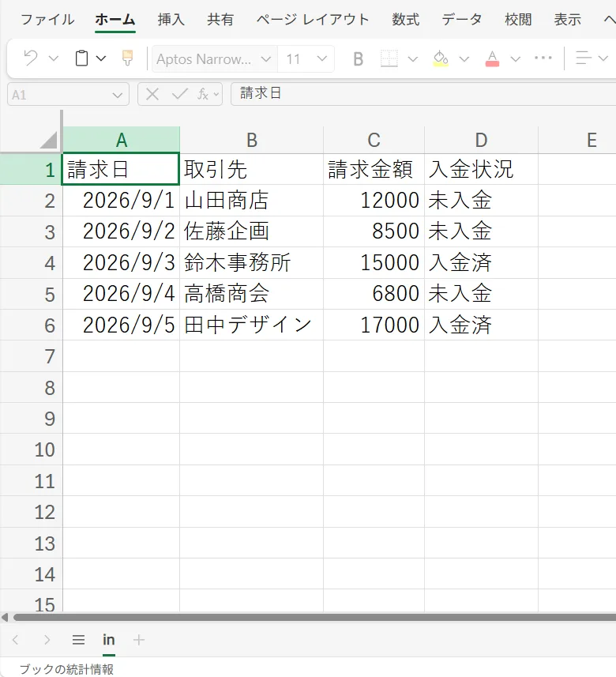
Task: Click the confirm checkmark in formula bar
Action: [179, 94]
